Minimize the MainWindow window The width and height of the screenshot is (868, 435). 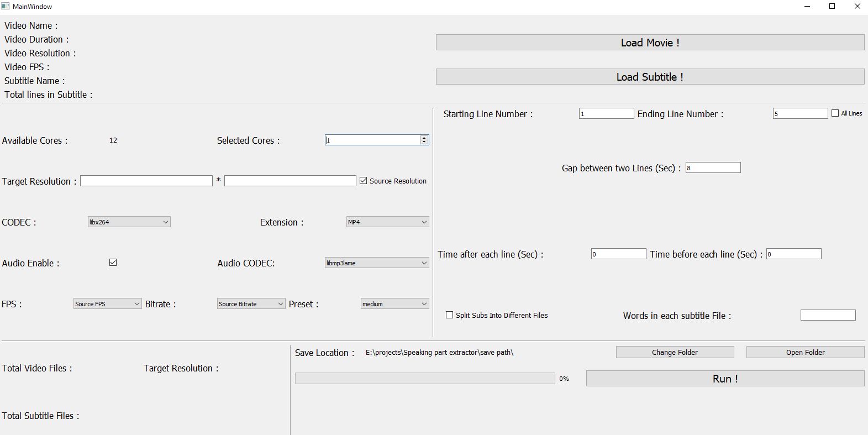coord(807,7)
